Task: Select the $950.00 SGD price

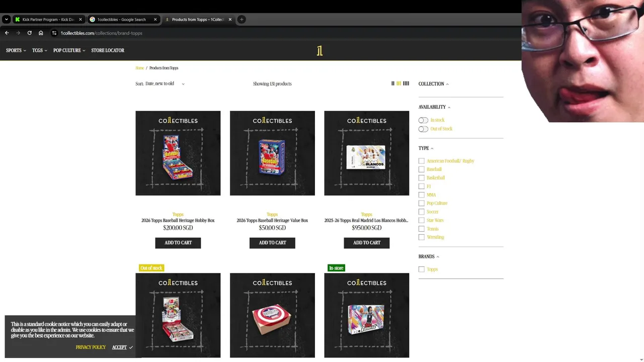Action: (x=367, y=228)
